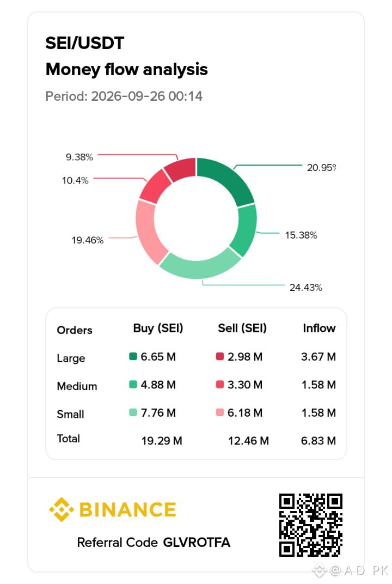Click the QR code image
This screenshot has height=584, width=392.
(x=311, y=525)
